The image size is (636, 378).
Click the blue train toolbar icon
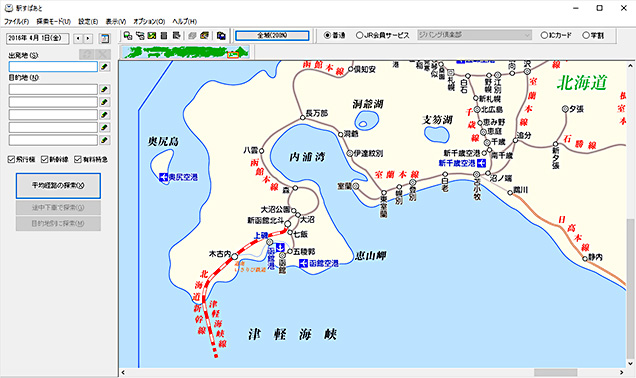[221, 36]
